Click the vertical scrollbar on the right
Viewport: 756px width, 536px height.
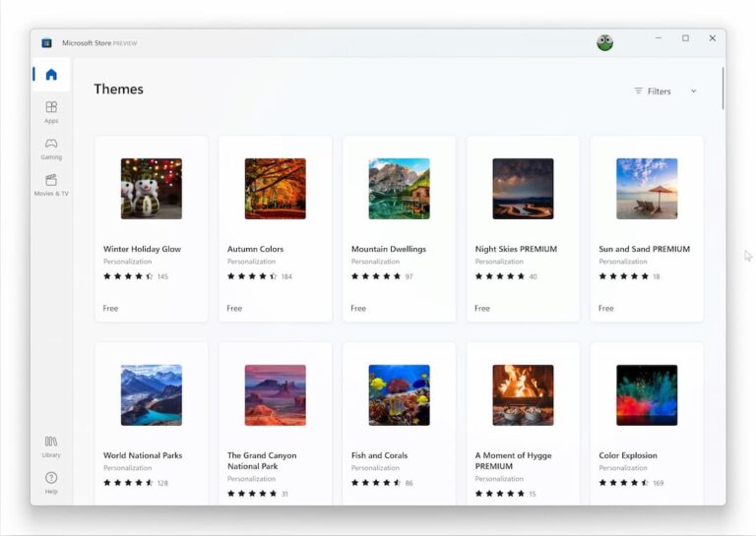[723, 89]
